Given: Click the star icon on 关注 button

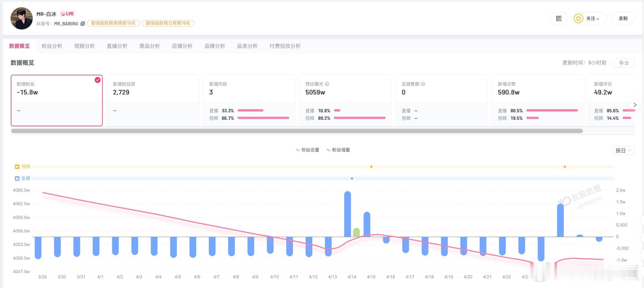Looking at the screenshot, I should [x=578, y=19].
